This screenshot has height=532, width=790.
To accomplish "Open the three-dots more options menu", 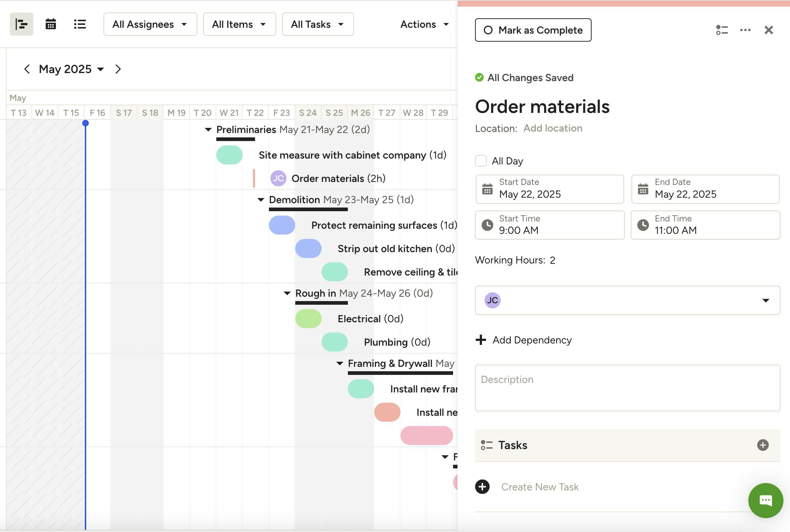I will tap(745, 30).
